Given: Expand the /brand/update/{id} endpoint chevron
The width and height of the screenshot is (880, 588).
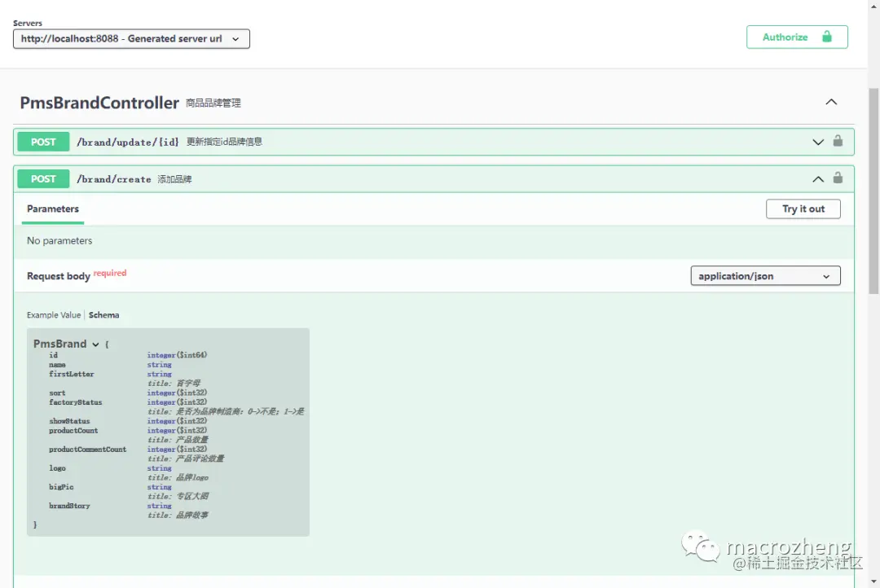Looking at the screenshot, I should (x=817, y=141).
